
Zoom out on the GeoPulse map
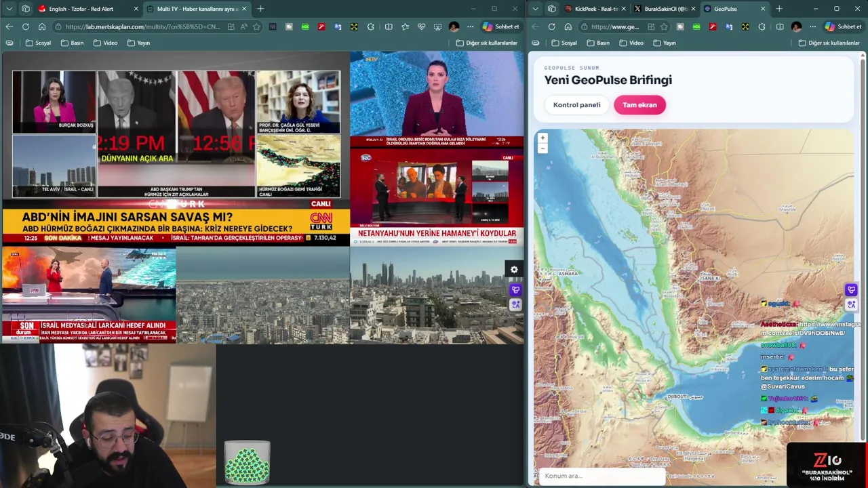tap(542, 148)
